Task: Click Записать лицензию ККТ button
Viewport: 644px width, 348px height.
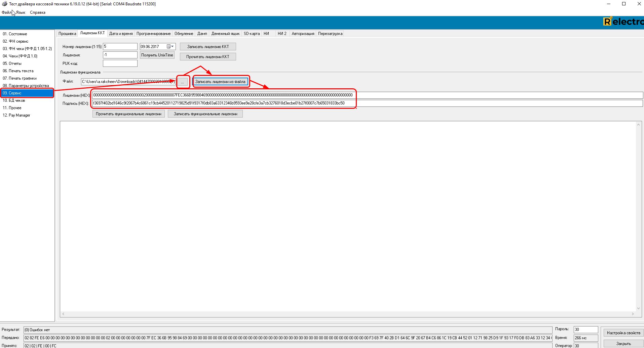Action: coord(208,47)
